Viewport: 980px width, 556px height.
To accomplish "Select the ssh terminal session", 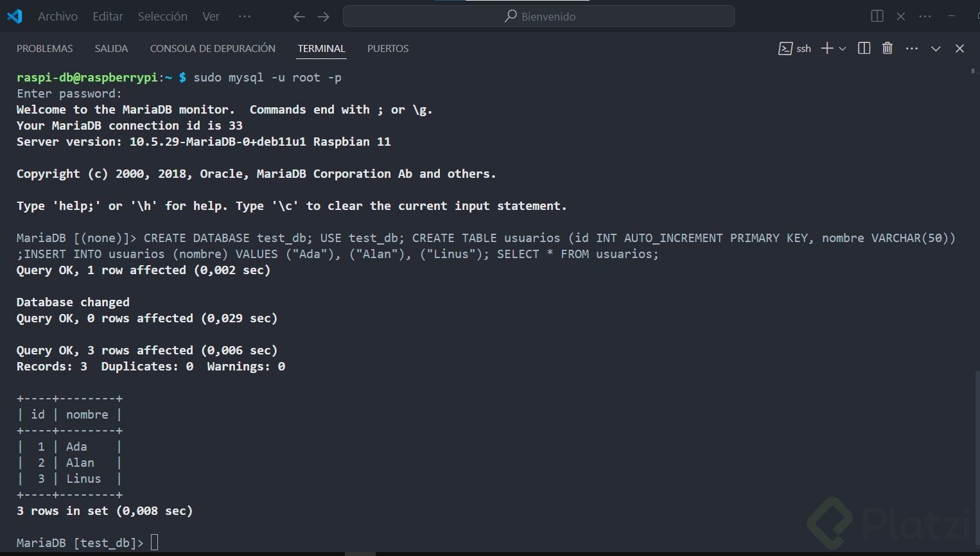I will click(x=795, y=49).
